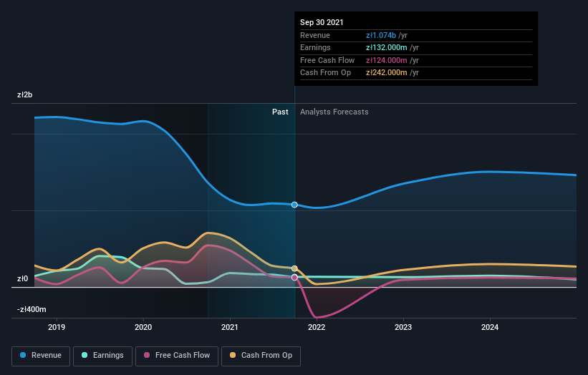588x375 pixels.
Task: Click the 2023 x-axis label
Action: coord(403,327)
